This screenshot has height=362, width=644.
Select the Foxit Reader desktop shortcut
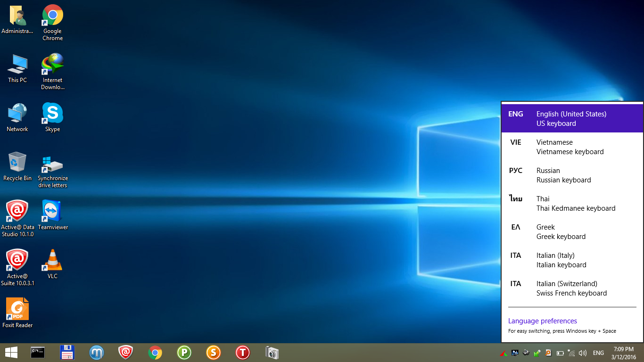point(17,313)
